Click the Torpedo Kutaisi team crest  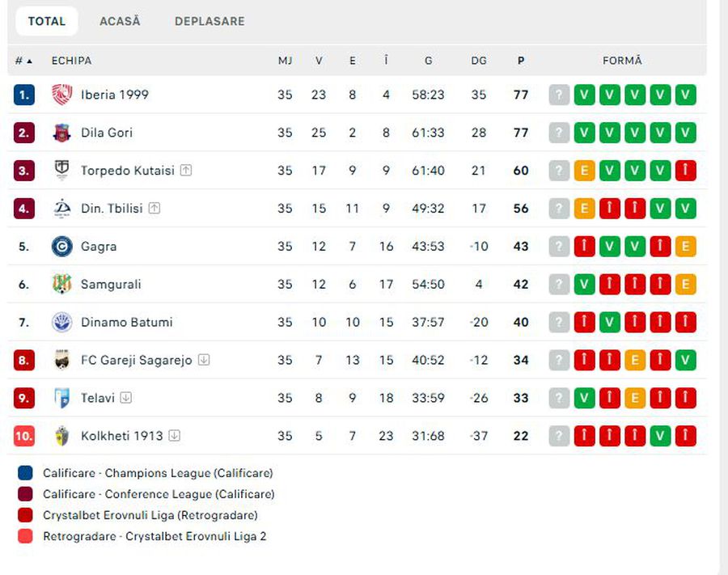point(62,171)
